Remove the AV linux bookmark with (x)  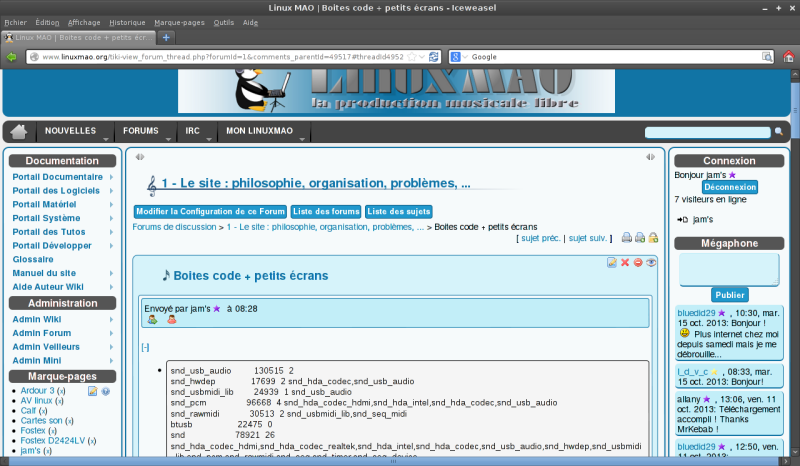point(59,401)
